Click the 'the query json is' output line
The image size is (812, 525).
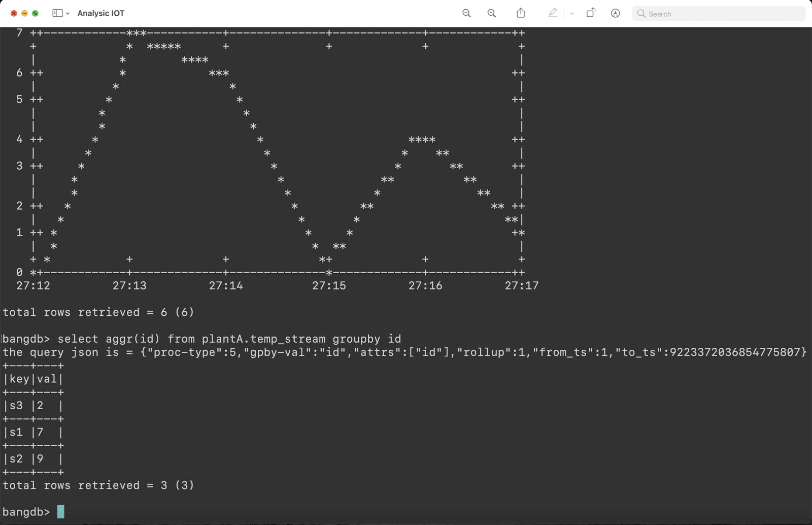tap(404, 352)
